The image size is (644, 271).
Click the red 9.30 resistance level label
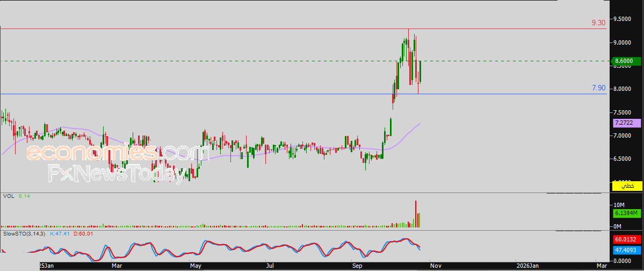pyautogui.click(x=598, y=23)
